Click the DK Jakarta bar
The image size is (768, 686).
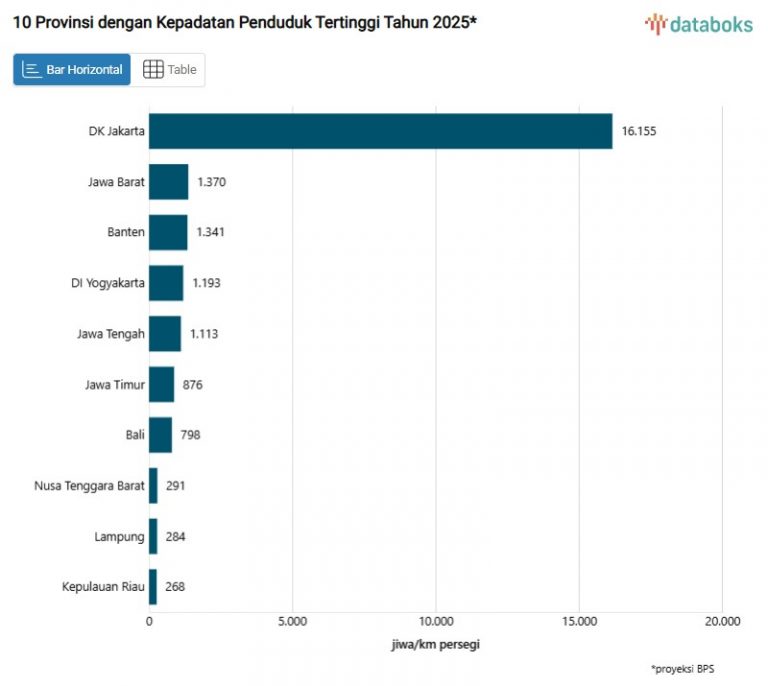(380, 131)
